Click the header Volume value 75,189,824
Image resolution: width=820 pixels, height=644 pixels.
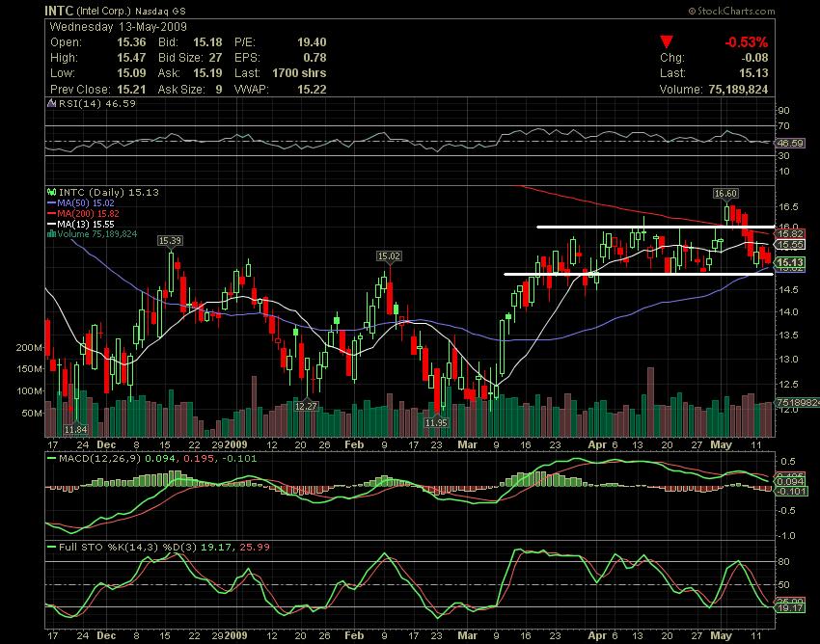coord(738,90)
